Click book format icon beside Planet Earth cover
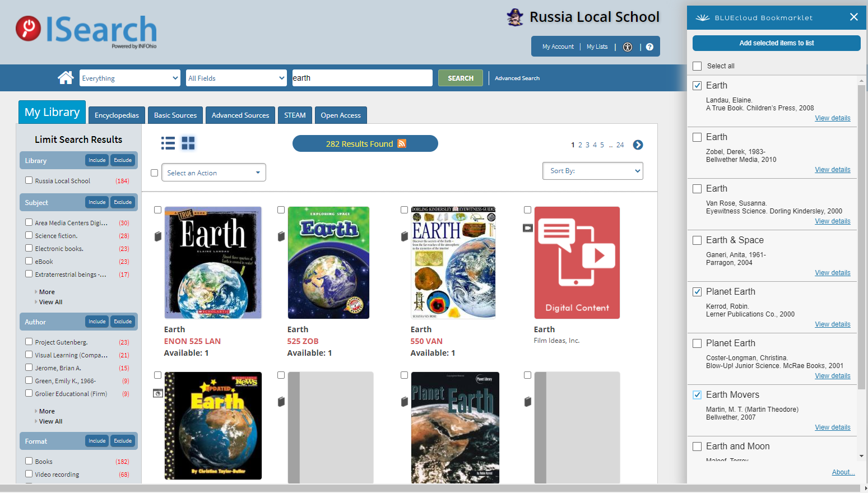The width and height of the screenshot is (868, 493). (x=405, y=402)
